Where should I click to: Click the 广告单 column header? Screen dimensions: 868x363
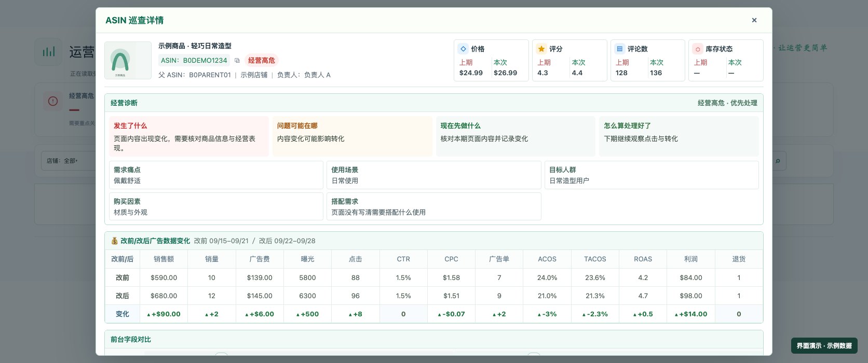click(499, 259)
